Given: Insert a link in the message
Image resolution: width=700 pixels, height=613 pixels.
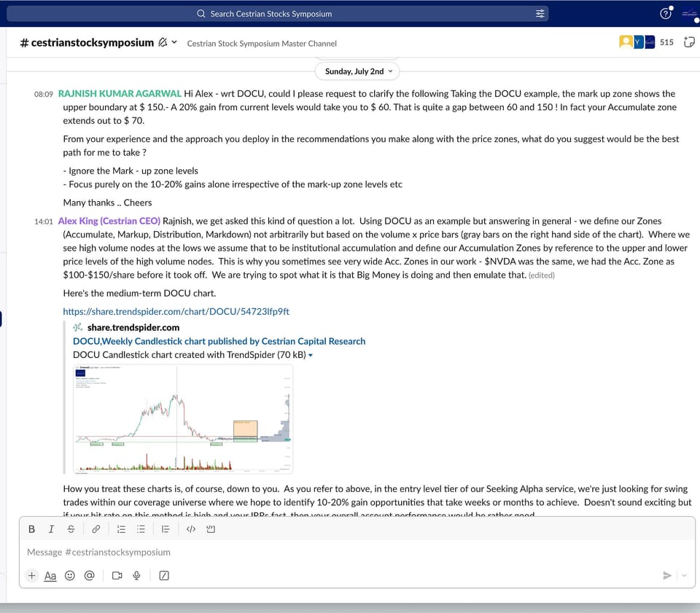Looking at the screenshot, I should (x=96, y=529).
